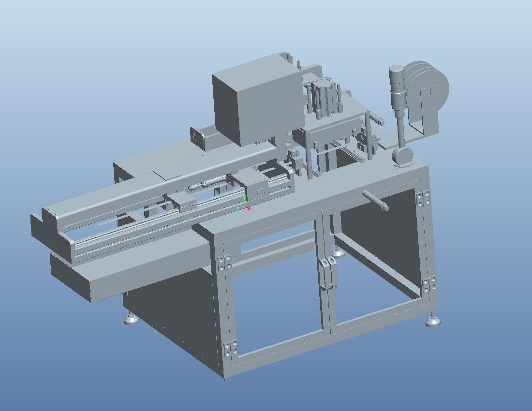The height and width of the screenshot is (411, 532).
Task: Select the signal tower light cylinder
Action: tap(398, 88)
